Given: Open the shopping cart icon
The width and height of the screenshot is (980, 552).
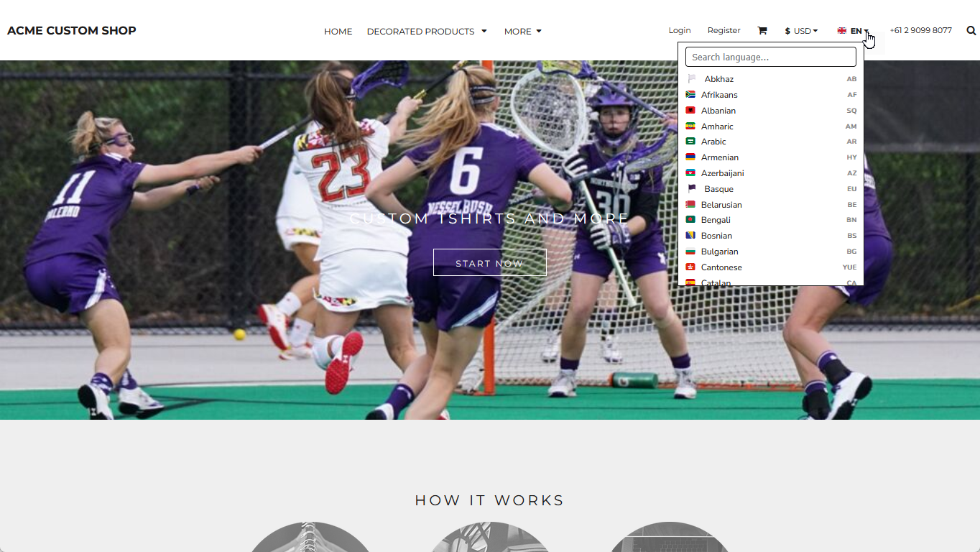Looking at the screenshot, I should (x=762, y=31).
